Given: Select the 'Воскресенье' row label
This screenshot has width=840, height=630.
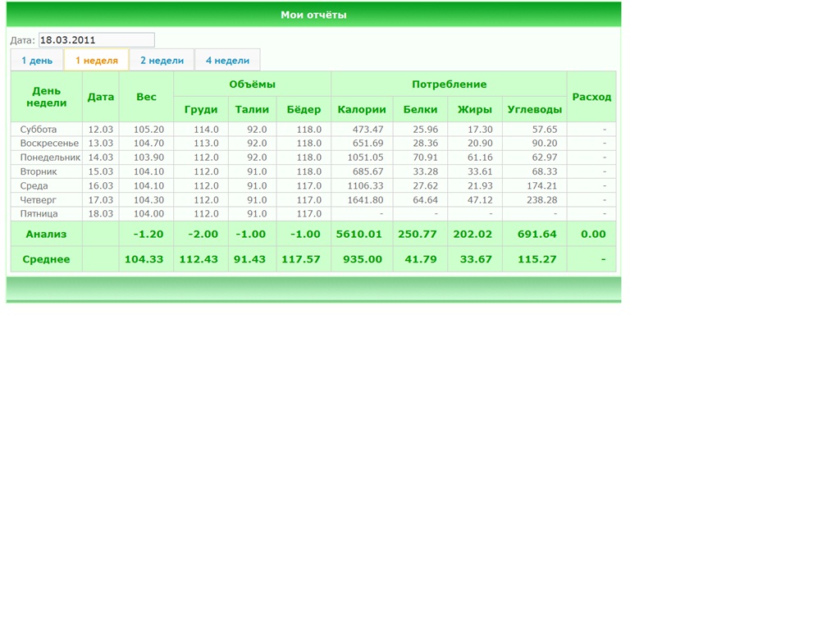Looking at the screenshot, I should [49, 143].
